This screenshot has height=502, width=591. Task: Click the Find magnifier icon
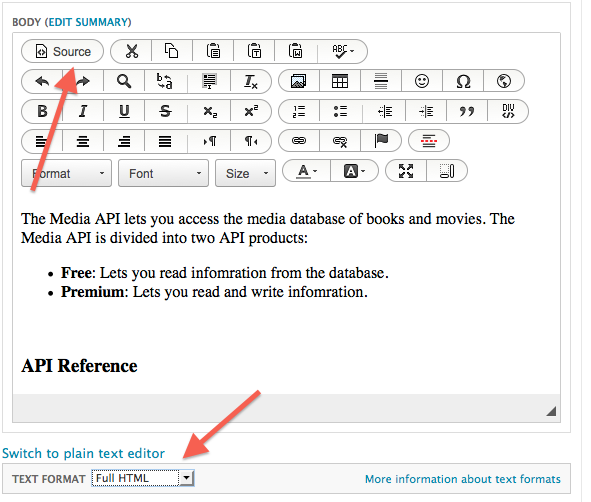coord(124,81)
